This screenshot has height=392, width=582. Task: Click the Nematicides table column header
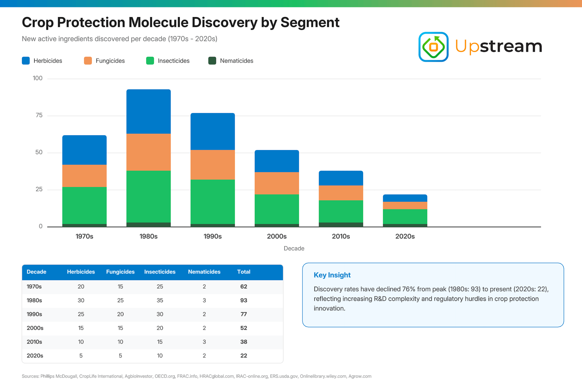pos(204,272)
